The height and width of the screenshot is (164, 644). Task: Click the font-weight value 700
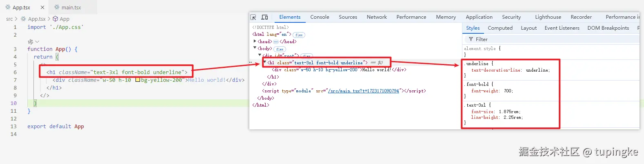(508, 91)
